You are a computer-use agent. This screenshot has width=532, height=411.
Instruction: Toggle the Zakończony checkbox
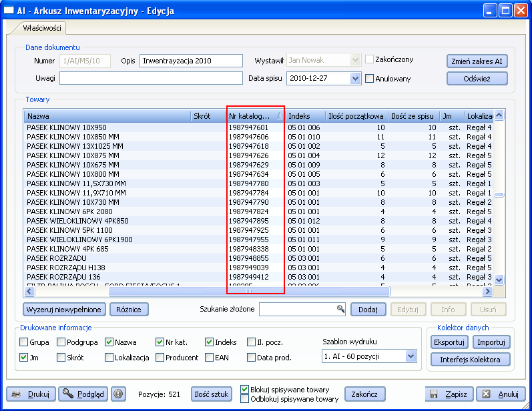click(369, 59)
